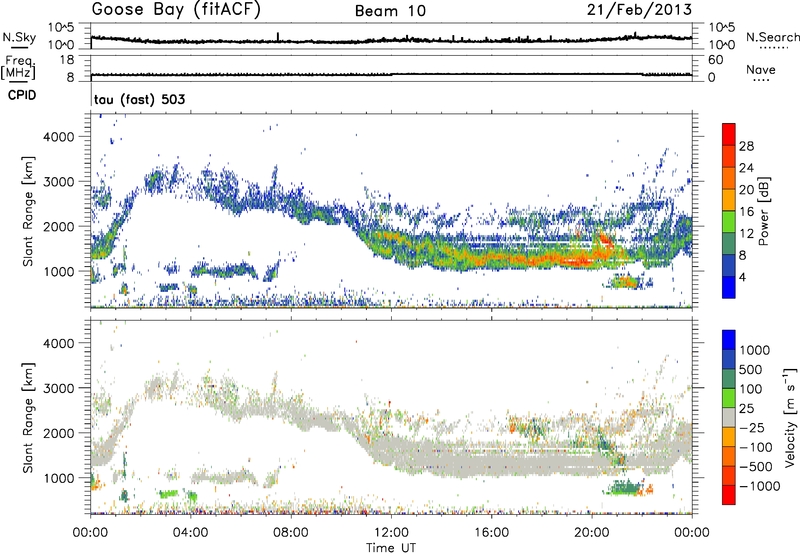
Task: Click the "24" power colorbar value
Action: pyautogui.click(x=746, y=168)
